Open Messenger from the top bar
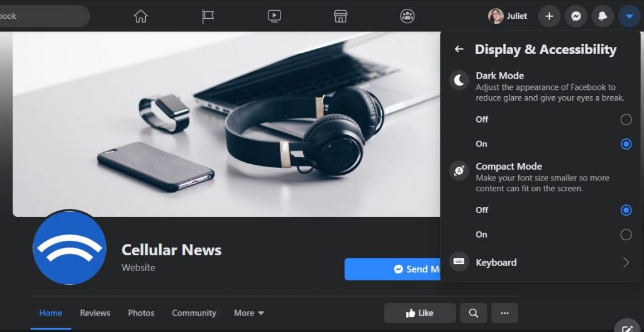This screenshot has height=332, width=644. point(575,16)
